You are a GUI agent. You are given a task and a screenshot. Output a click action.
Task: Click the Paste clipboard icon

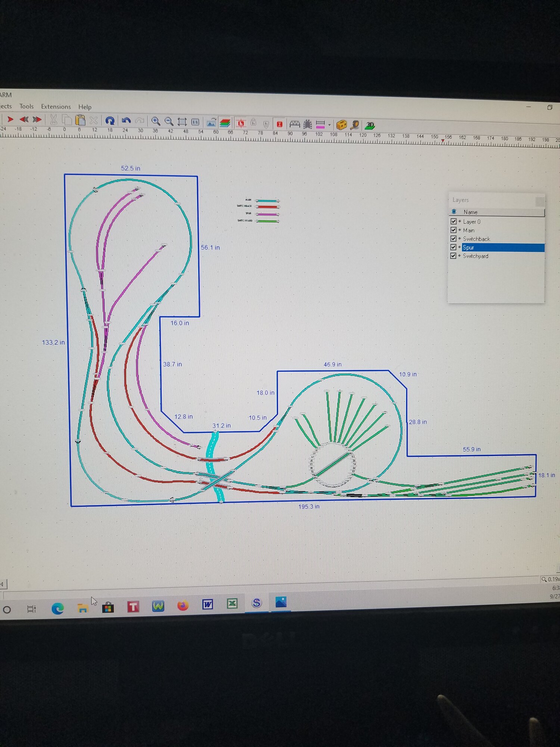[80, 120]
